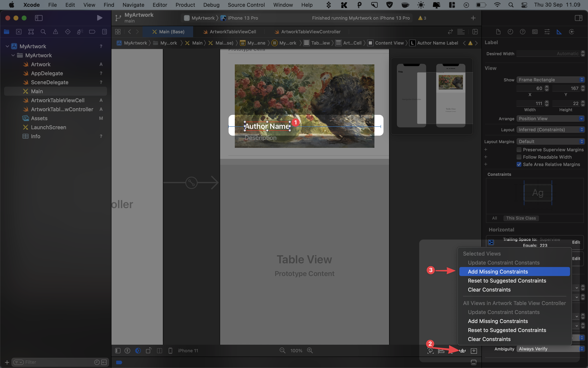This screenshot has height=368, width=588.
Task: Show All constraints filter
Action: click(x=494, y=218)
